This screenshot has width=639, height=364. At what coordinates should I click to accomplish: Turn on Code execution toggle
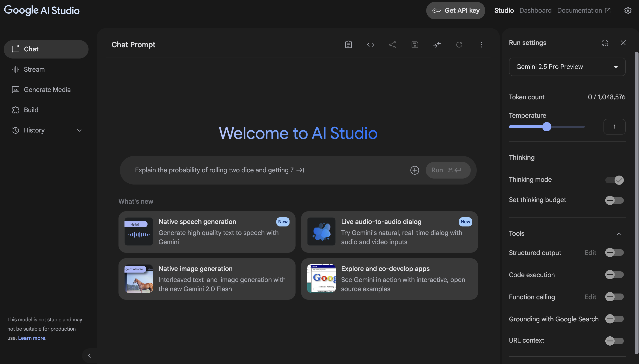(x=614, y=275)
